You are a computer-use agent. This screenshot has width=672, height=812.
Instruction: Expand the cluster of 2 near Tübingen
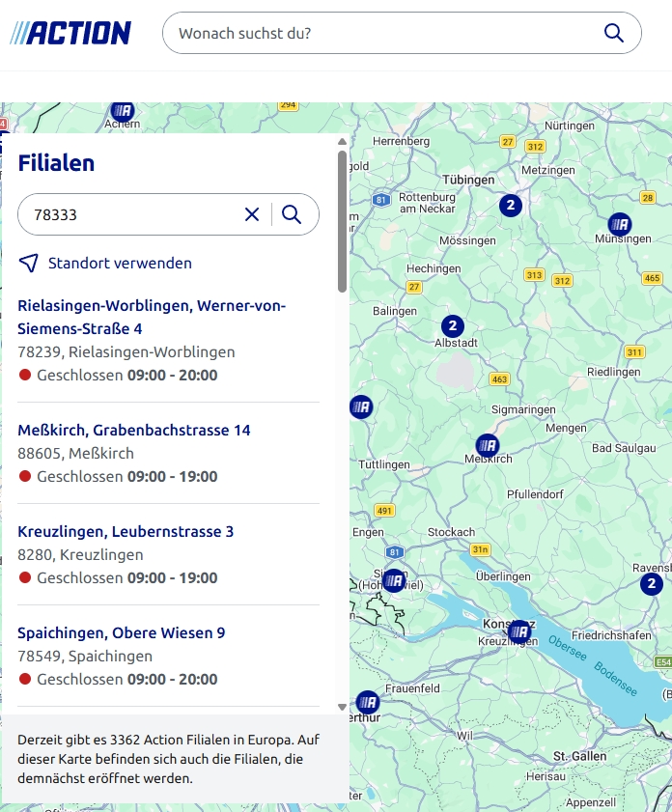[x=510, y=205]
